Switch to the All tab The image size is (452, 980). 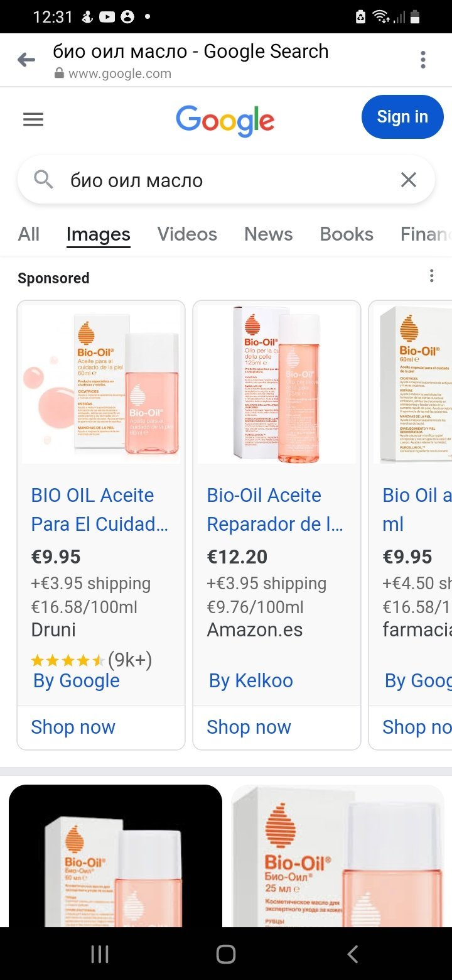pyautogui.click(x=29, y=234)
